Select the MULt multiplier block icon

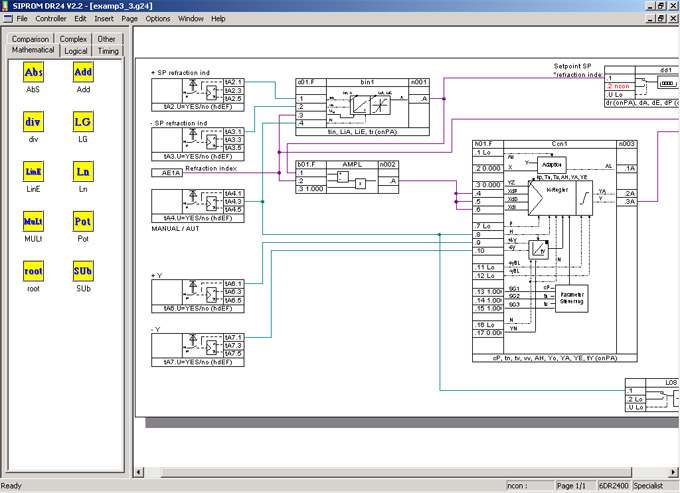[x=33, y=220]
